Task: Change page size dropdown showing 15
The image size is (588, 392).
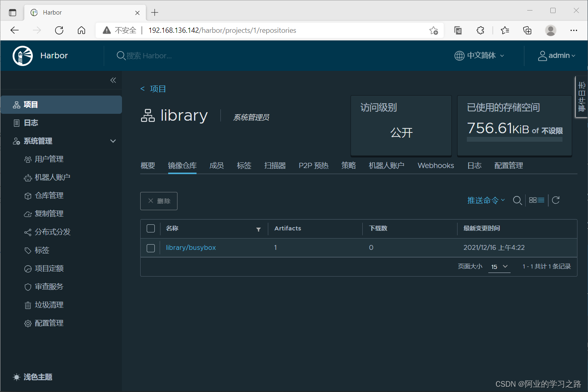Action: pos(499,266)
